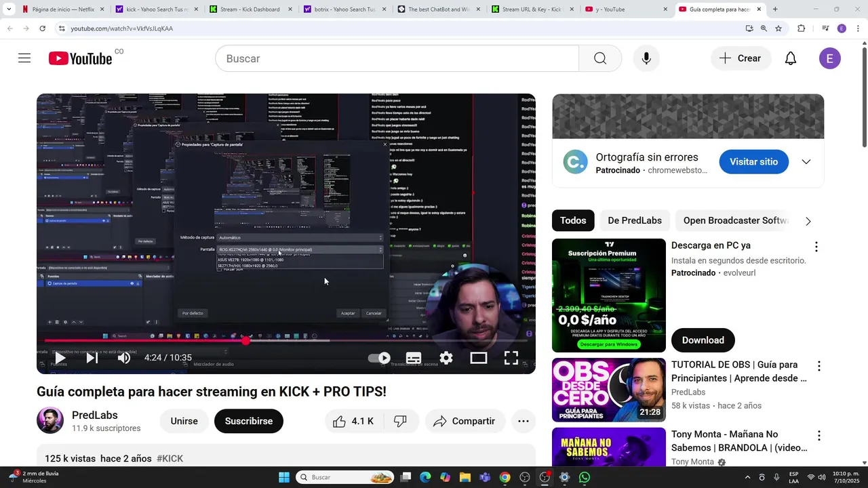
Task: Select the Open Broadcaster Software chip
Action: click(736, 220)
